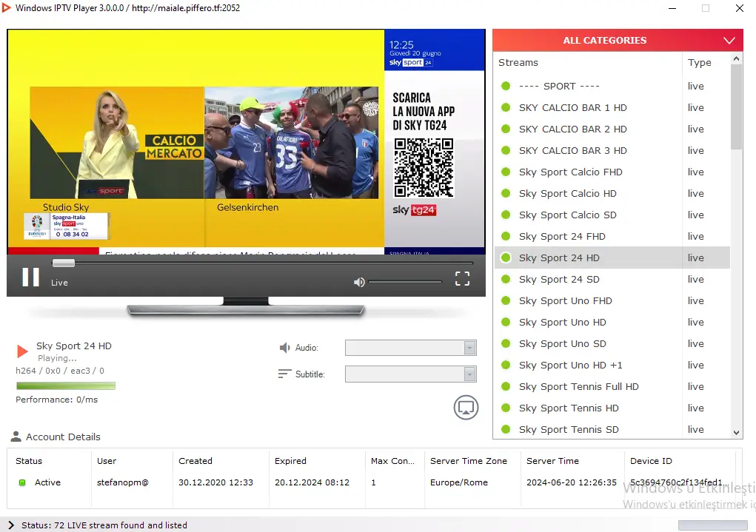The height and width of the screenshot is (532, 756).
Task: Click the Expired column header
Action: pyautogui.click(x=290, y=461)
